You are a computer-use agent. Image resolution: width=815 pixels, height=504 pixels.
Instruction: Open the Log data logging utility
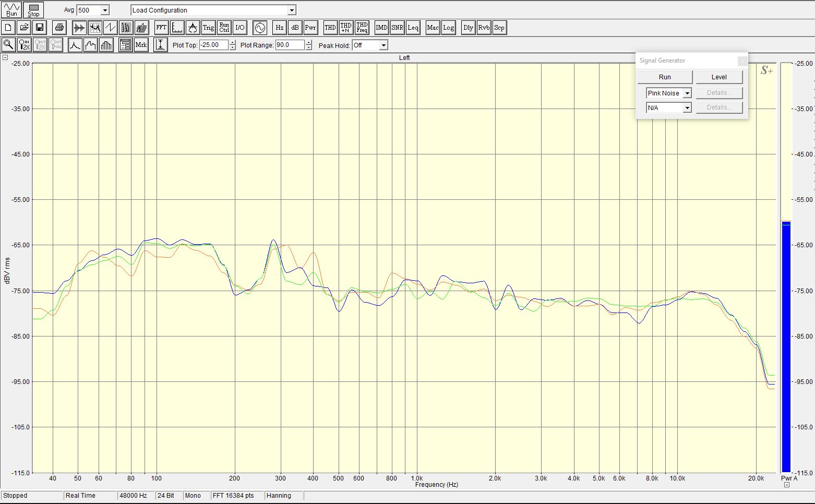[449, 28]
